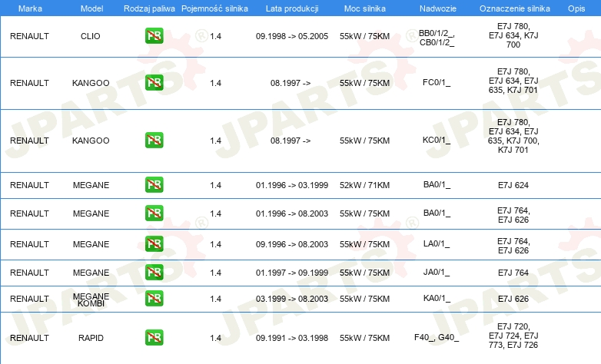601x364 pixels.
Task: Click the dates 09.1996 -> 08.2003
Action: point(292,244)
